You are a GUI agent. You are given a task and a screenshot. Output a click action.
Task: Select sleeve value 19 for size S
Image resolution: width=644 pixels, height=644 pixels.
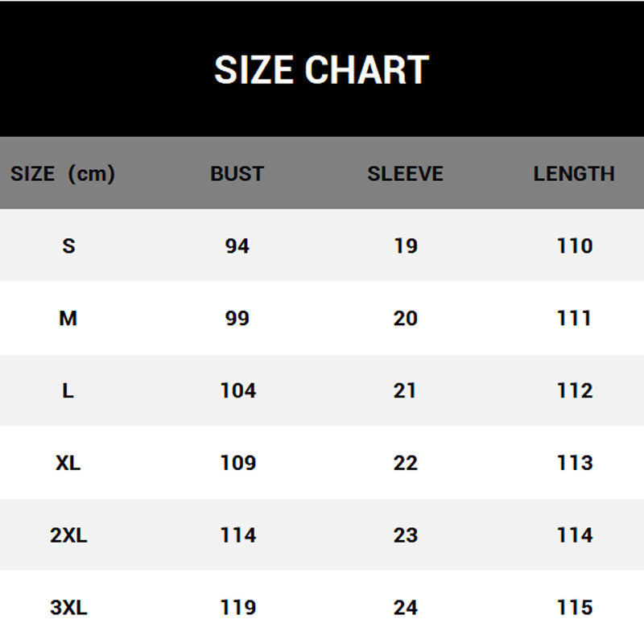[406, 246]
